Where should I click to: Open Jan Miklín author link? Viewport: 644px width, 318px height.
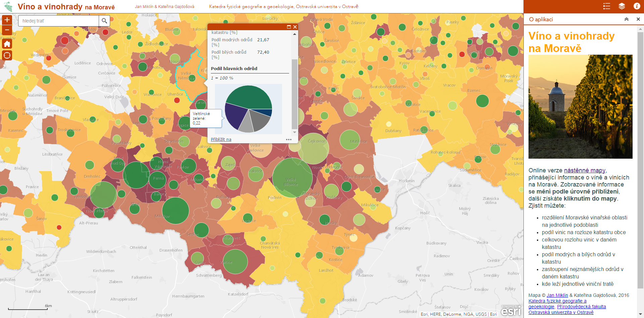(557, 295)
